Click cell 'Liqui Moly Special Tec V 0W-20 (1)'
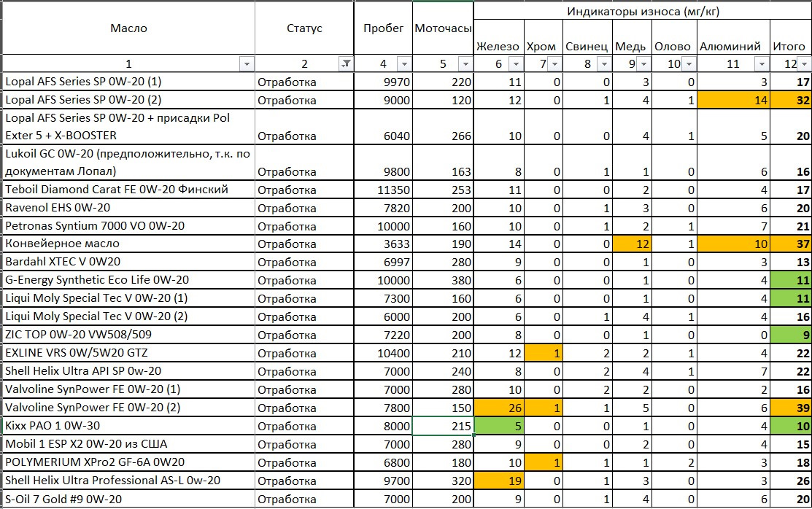The image size is (812, 509). [x=128, y=298]
